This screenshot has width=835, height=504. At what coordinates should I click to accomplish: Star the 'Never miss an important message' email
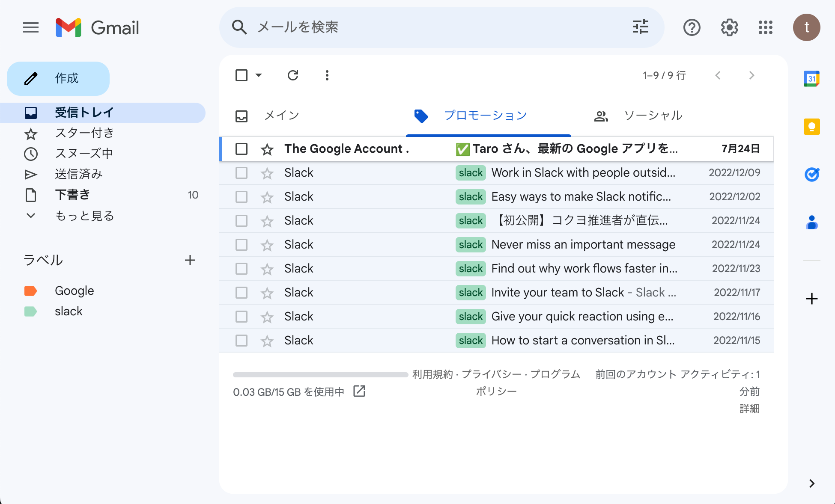(267, 245)
